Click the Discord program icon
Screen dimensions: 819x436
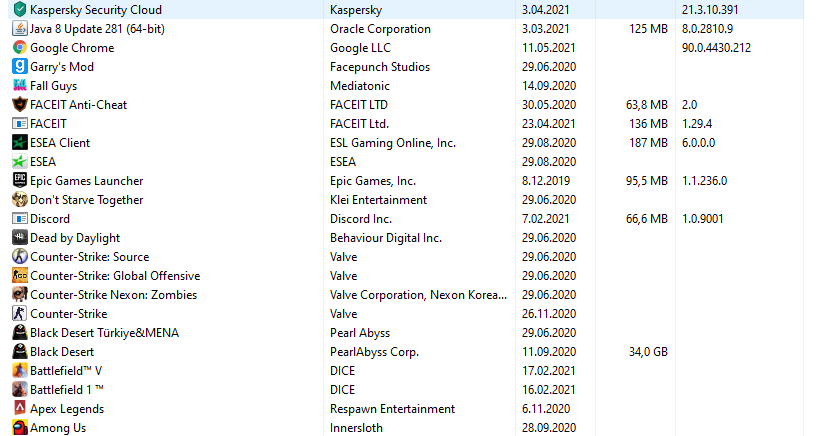pyautogui.click(x=20, y=219)
